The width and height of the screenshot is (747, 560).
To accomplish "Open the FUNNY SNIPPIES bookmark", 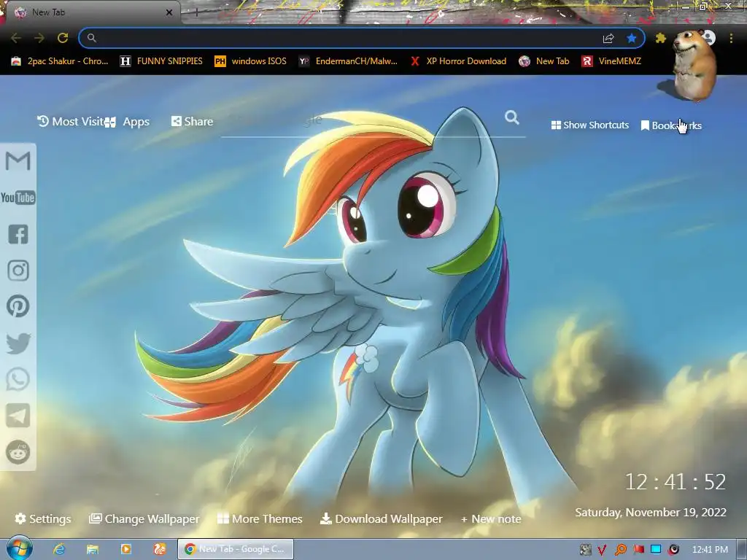I will (x=161, y=61).
